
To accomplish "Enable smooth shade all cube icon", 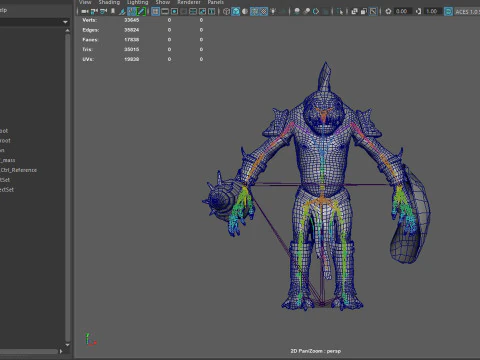I will pyautogui.click(x=236, y=11).
